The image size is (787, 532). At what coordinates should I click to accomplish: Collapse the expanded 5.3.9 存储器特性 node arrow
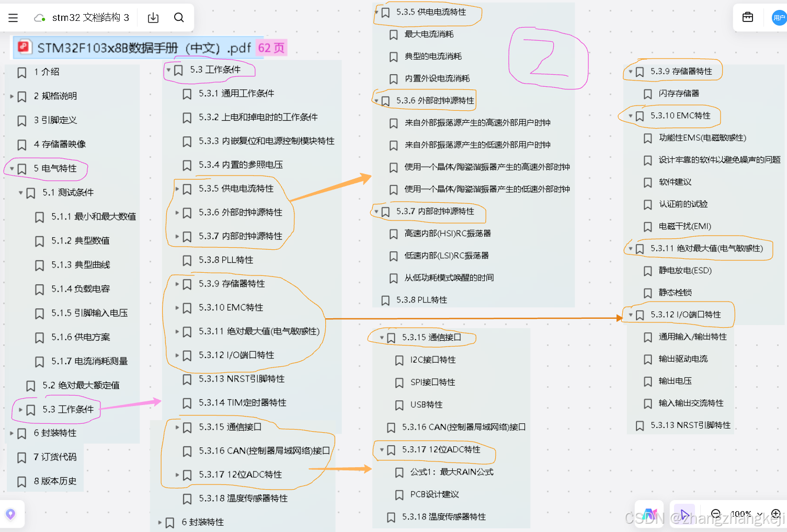coord(631,72)
